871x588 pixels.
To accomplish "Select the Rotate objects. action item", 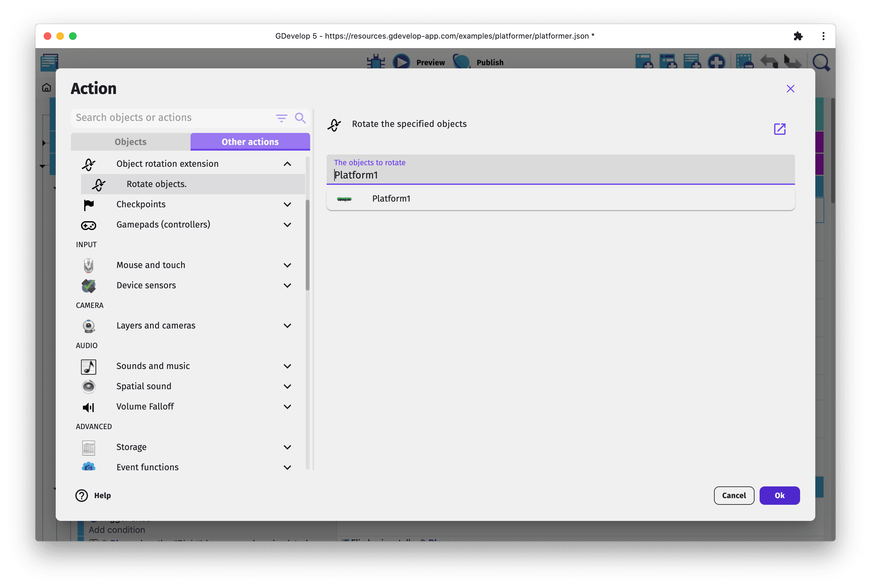I will point(156,184).
